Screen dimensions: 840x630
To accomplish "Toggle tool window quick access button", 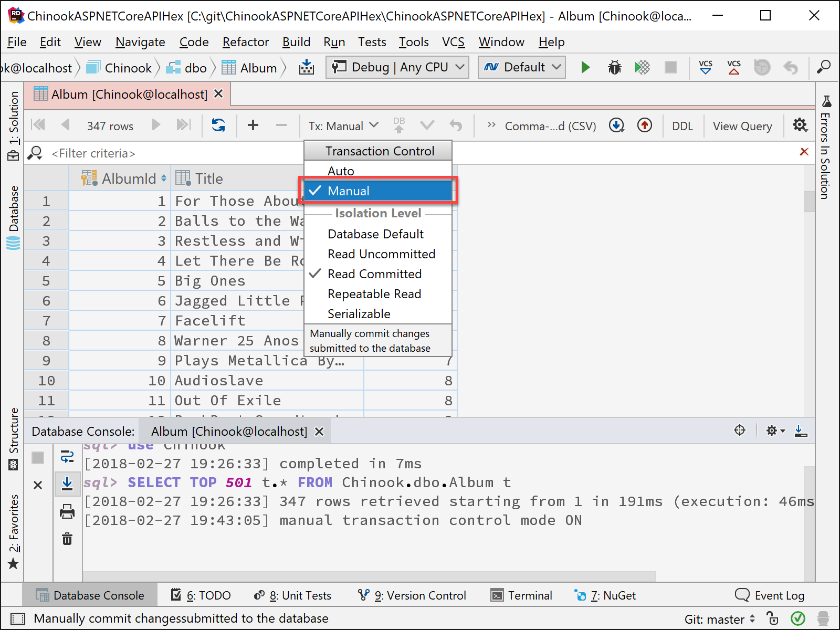I will (17, 618).
